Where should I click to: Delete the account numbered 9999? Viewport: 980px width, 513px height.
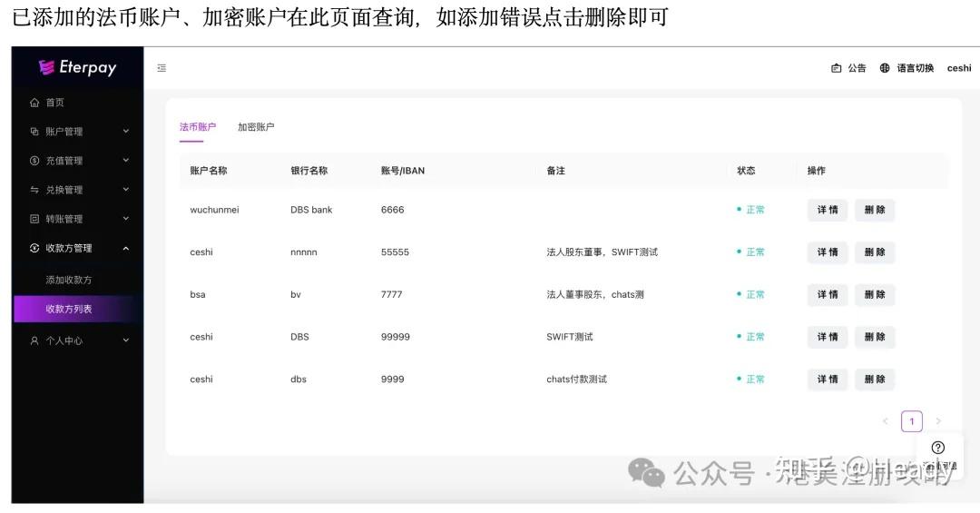pyautogui.click(x=875, y=380)
